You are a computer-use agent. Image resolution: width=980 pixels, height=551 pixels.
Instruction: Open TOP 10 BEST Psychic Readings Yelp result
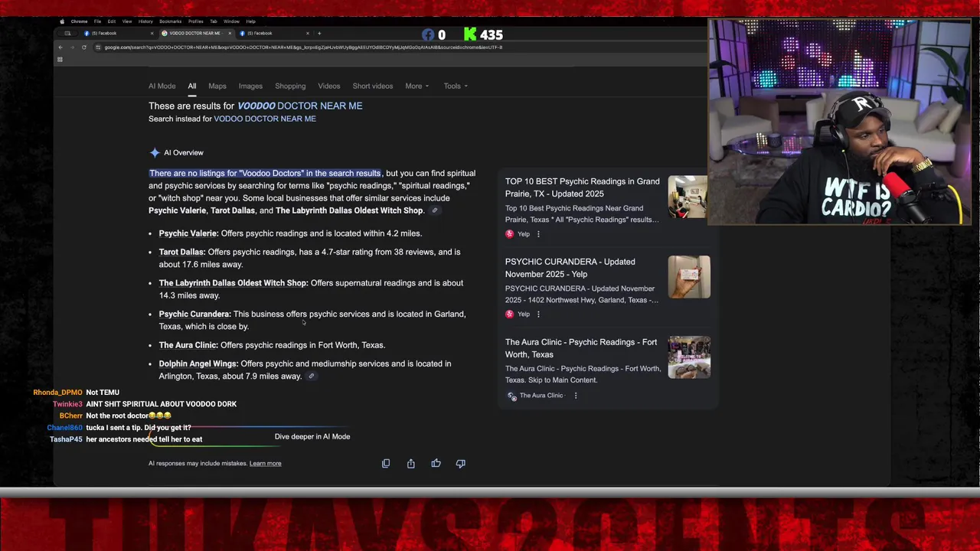point(582,187)
